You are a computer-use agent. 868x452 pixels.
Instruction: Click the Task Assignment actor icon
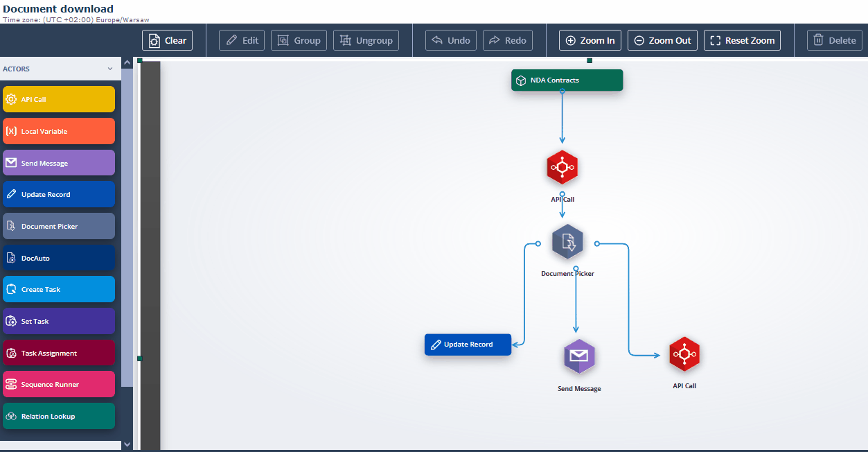[x=11, y=353]
